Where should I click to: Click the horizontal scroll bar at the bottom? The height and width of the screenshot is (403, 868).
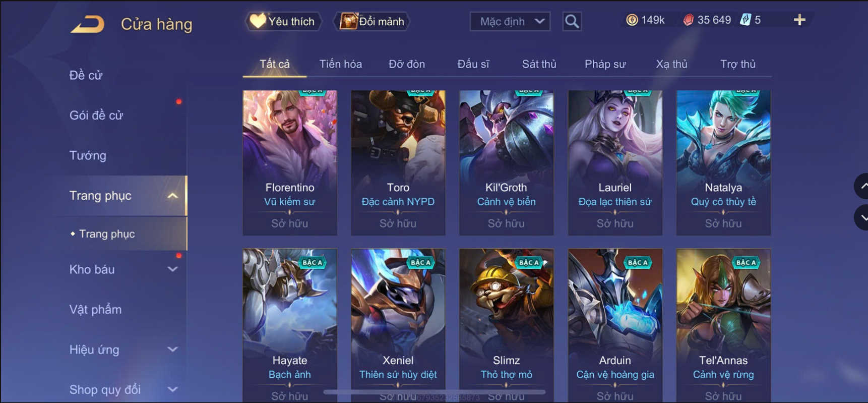[435, 391]
